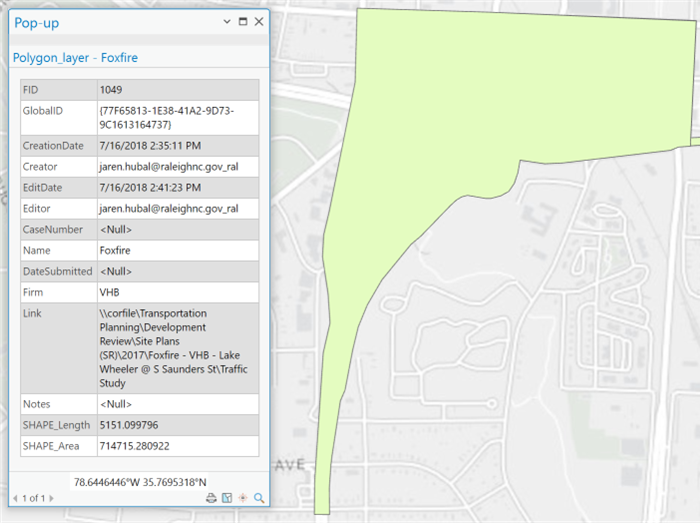Open the Polygon_layer - Foxfire title link
The image size is (700, 523).
pyautogui.click(x=75, y=58)
